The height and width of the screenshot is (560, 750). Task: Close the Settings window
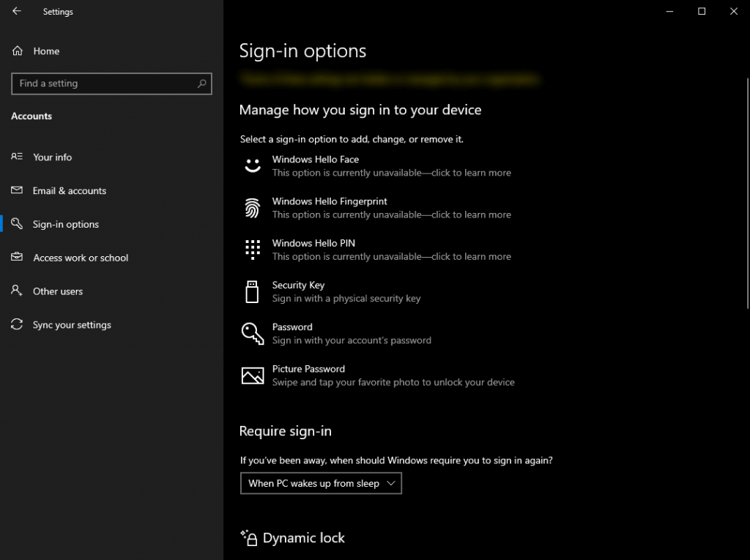pos(734,11)
